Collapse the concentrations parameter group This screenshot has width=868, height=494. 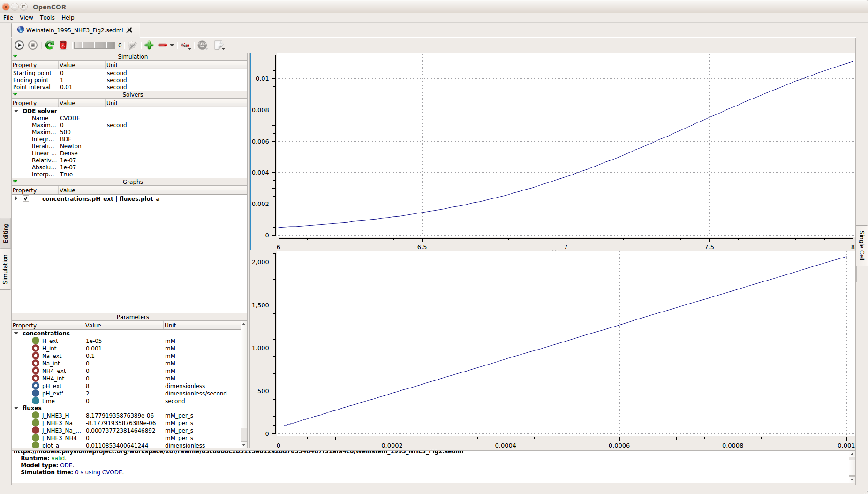(16, 334)
